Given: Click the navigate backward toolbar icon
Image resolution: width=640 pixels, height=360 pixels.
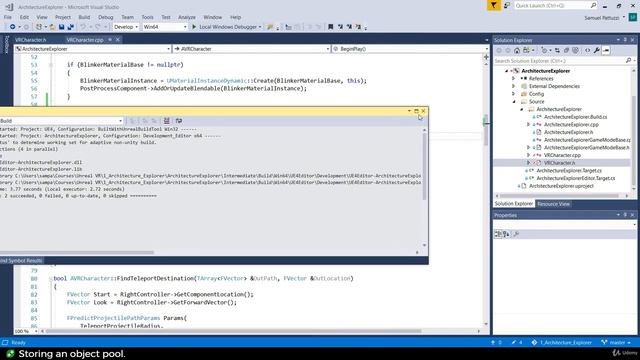Looking at the screenshot, I should (x=12, y=27).
